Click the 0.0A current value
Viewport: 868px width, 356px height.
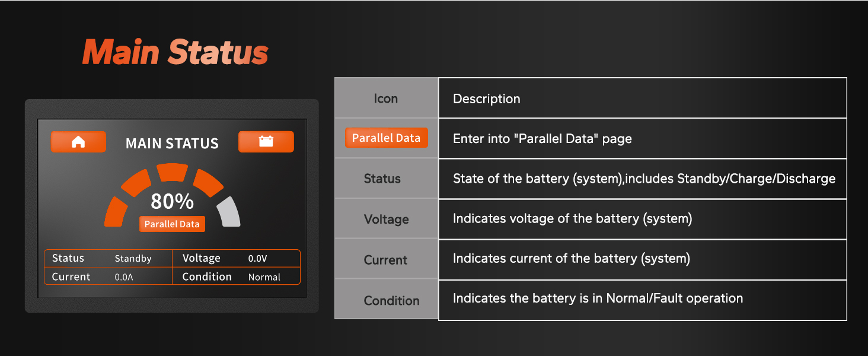click(x=123, y=277)
